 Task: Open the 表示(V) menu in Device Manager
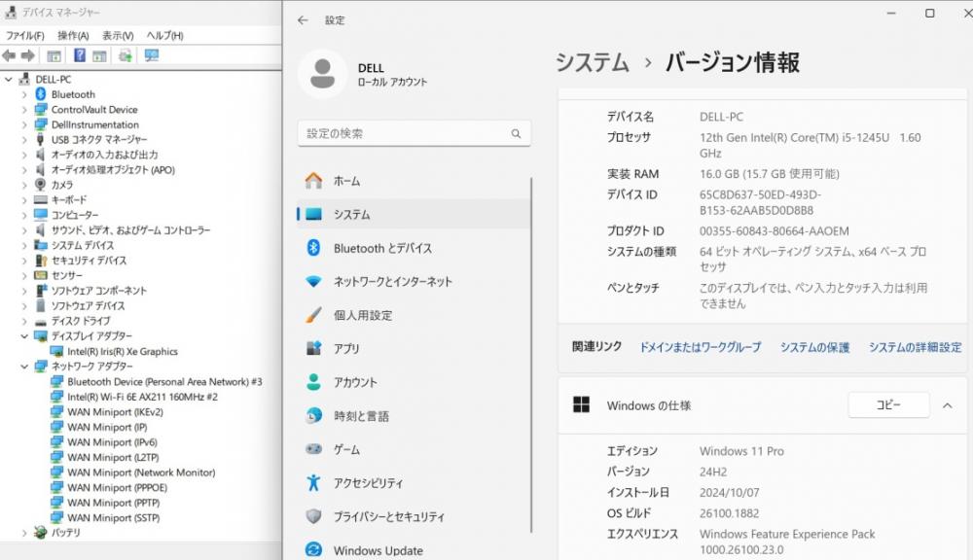coord(118,35)
